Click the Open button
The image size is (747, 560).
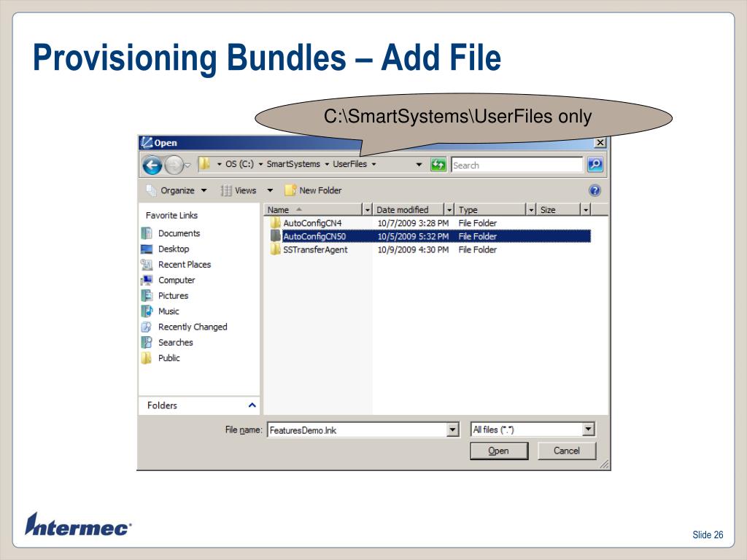[499, 451]
